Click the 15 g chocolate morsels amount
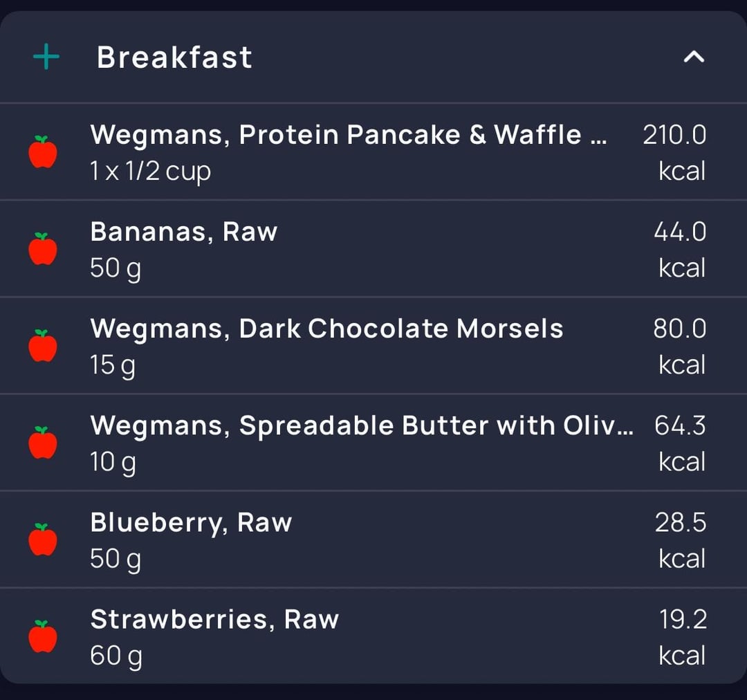Viewport: 747px width, 700px height. pyautogui.click(x=113, y=365)
